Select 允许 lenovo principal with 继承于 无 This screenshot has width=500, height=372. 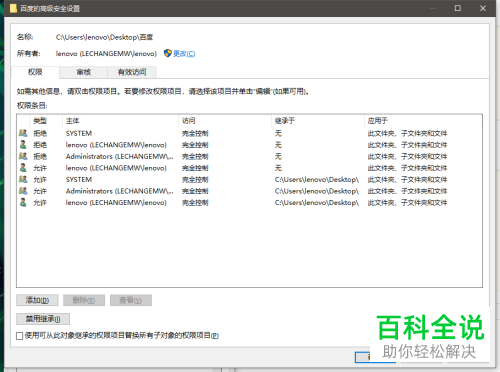pyautogui.click(x=116, y=168)
